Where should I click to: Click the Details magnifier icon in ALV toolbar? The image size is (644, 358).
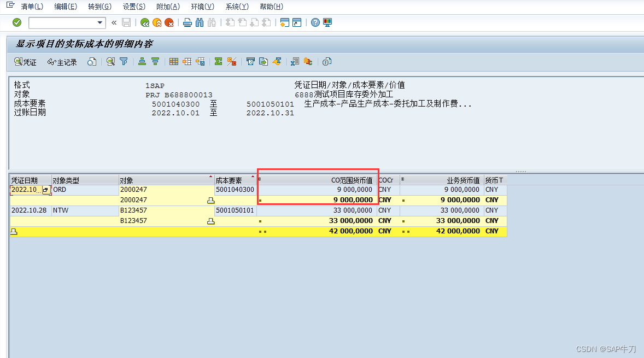click(x=110, y=62)
